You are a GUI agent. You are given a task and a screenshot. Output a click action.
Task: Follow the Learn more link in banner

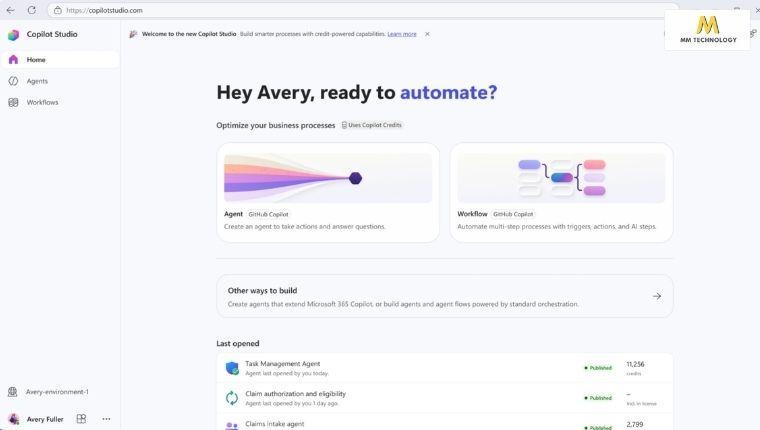point(402,34)
